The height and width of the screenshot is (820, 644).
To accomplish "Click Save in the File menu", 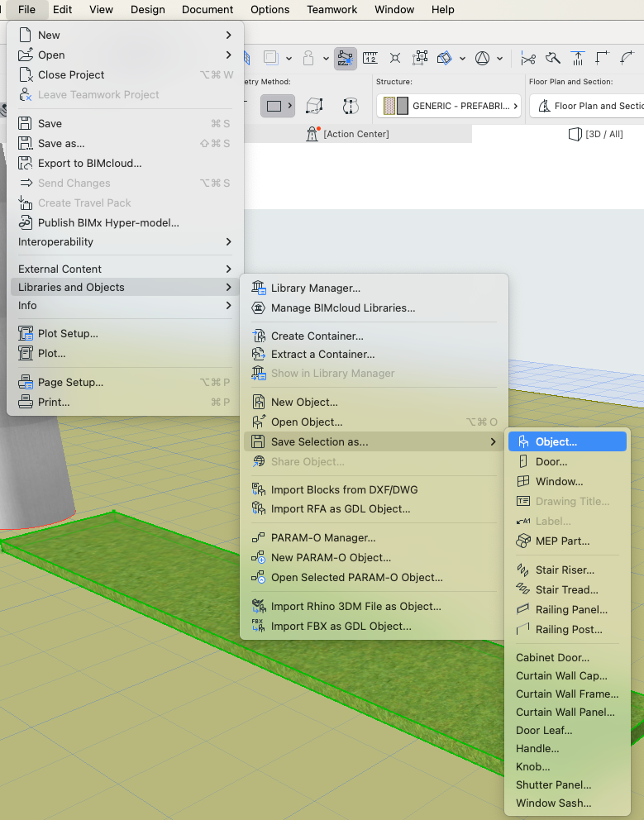I will tap(125, 123).
